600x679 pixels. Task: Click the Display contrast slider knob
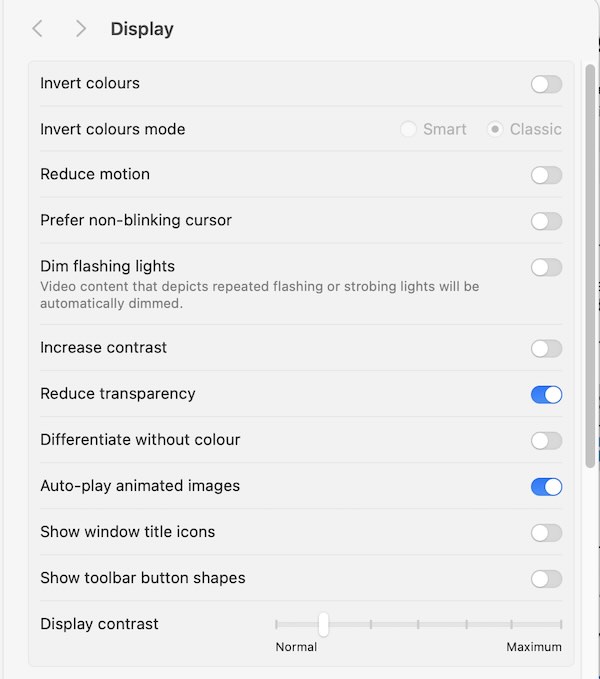(323, 624)
